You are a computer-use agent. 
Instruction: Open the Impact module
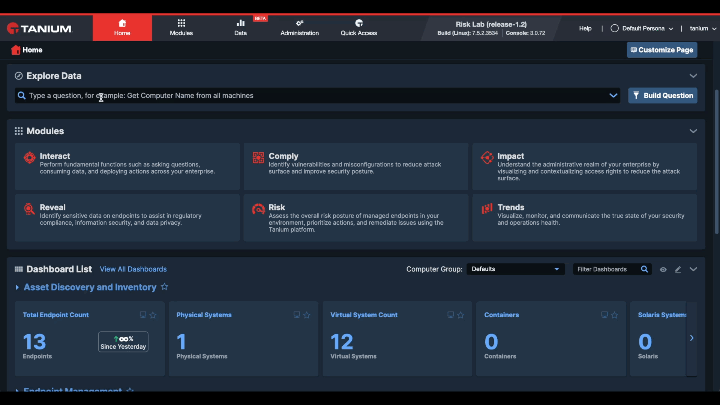585,166
